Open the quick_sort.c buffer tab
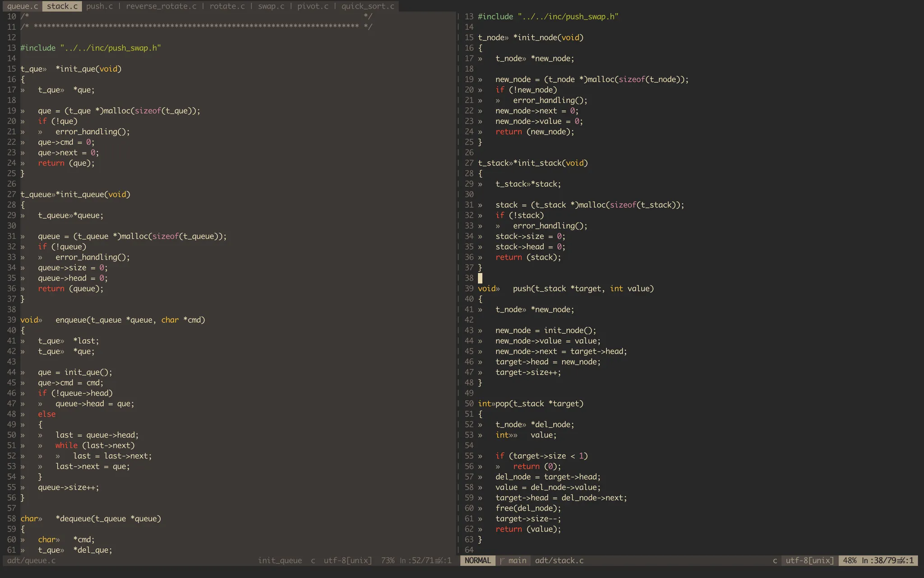Screen dimensions: 924x578 [x=368, y=6]
